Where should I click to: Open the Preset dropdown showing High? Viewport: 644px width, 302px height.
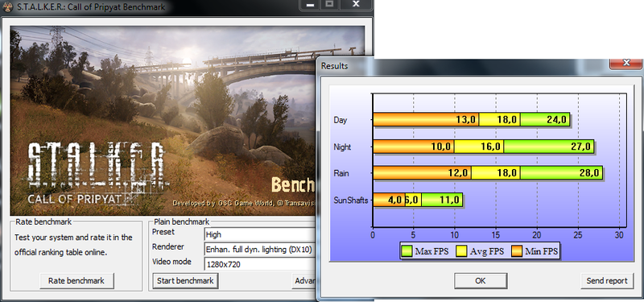click(x=260, y=234)
